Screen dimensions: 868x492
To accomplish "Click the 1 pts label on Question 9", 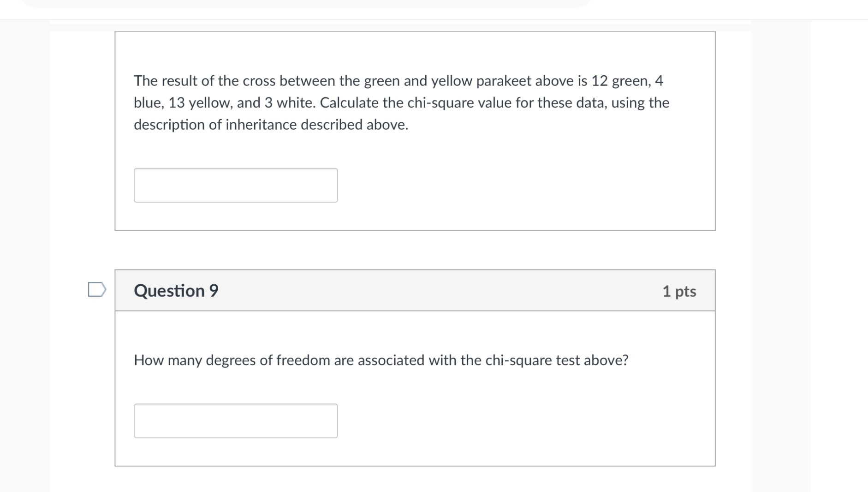I will [x=680, y=291].
